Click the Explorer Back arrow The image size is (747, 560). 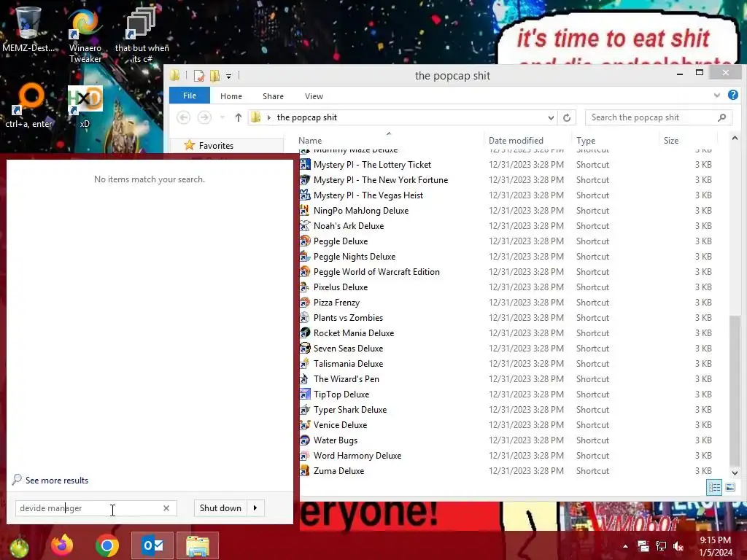click(x=183, y=117)
